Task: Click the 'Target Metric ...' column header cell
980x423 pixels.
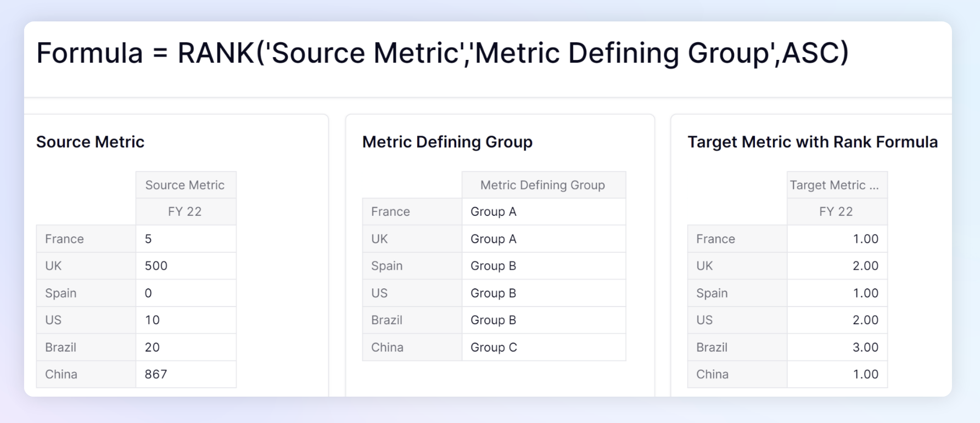Action: point(837,185)
